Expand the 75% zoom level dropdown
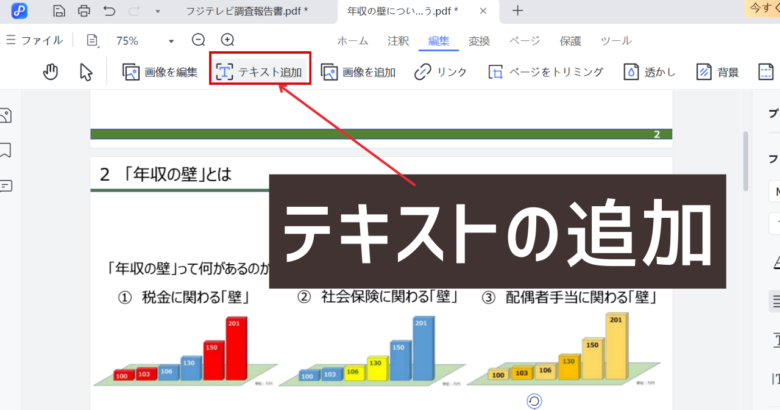Image resolution: width=780 pixels, height=410 pixels. pyautogui.click(x=171, y=41)
